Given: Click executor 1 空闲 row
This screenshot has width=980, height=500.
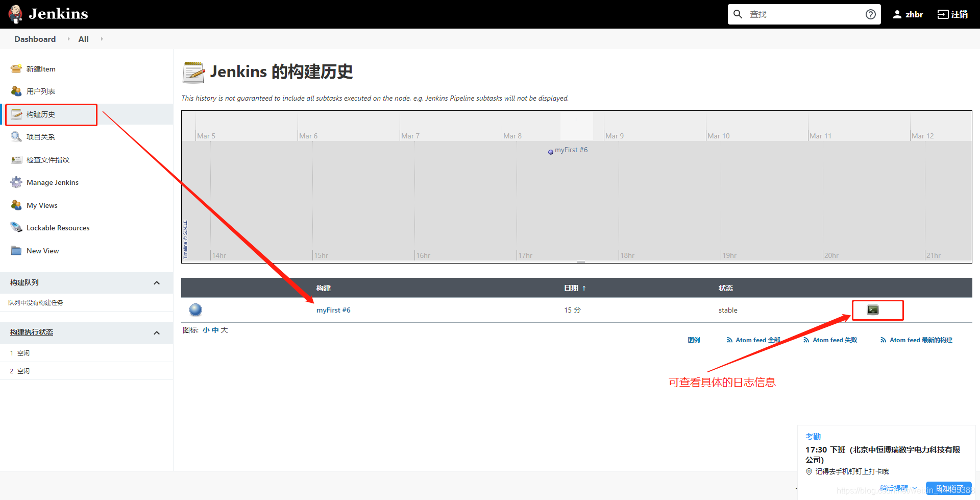Looking at the screenshot, I should point(87,353).
